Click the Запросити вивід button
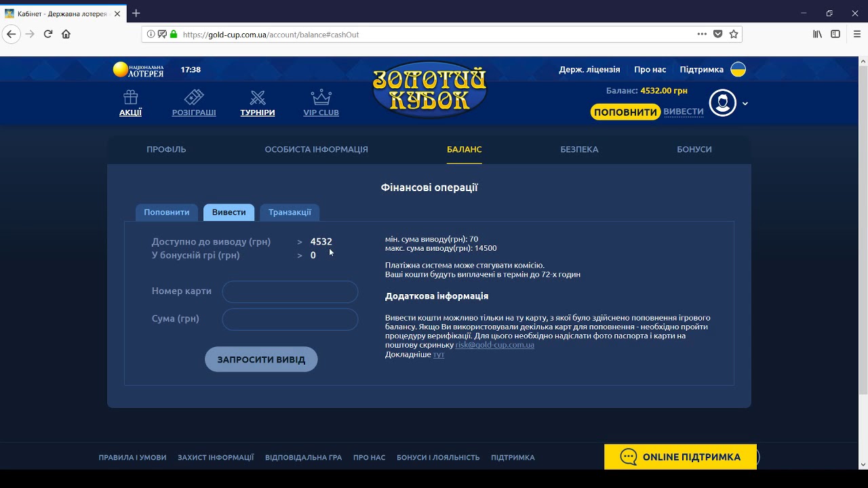The height and width of the screenshot is (488, 868). click(x=261, y=359)
